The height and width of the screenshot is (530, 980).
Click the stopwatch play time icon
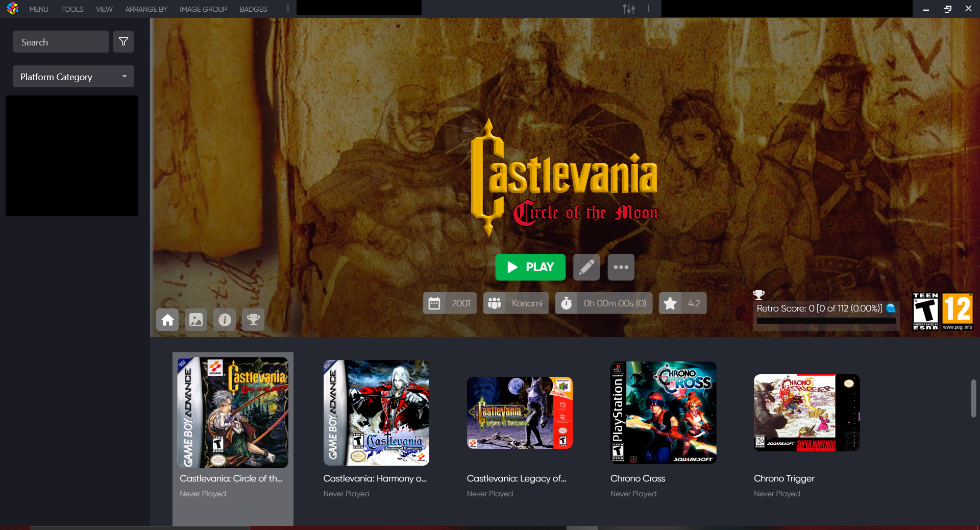567,303
